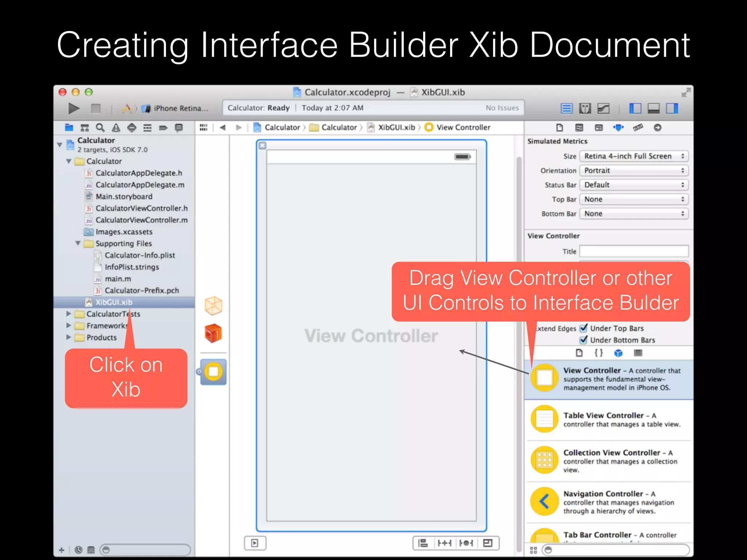Collapse the Supporting Files folder triangle
The image size is (747, 560).
pos(78,243)
